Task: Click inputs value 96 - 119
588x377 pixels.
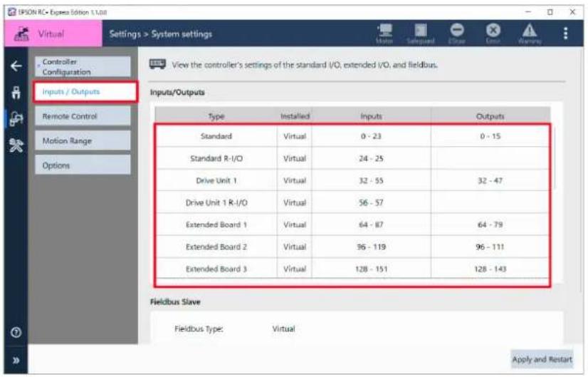Action: [371, 247]
